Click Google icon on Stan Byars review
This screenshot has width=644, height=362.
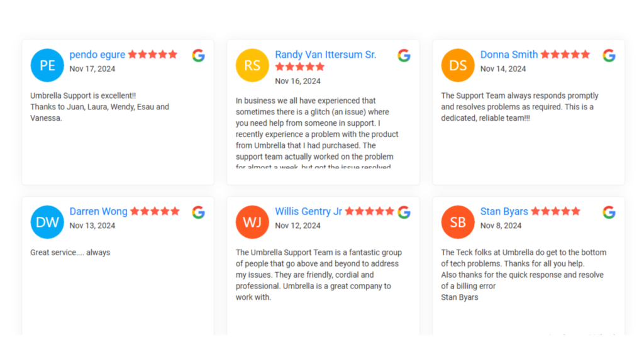tap(609, 212)
